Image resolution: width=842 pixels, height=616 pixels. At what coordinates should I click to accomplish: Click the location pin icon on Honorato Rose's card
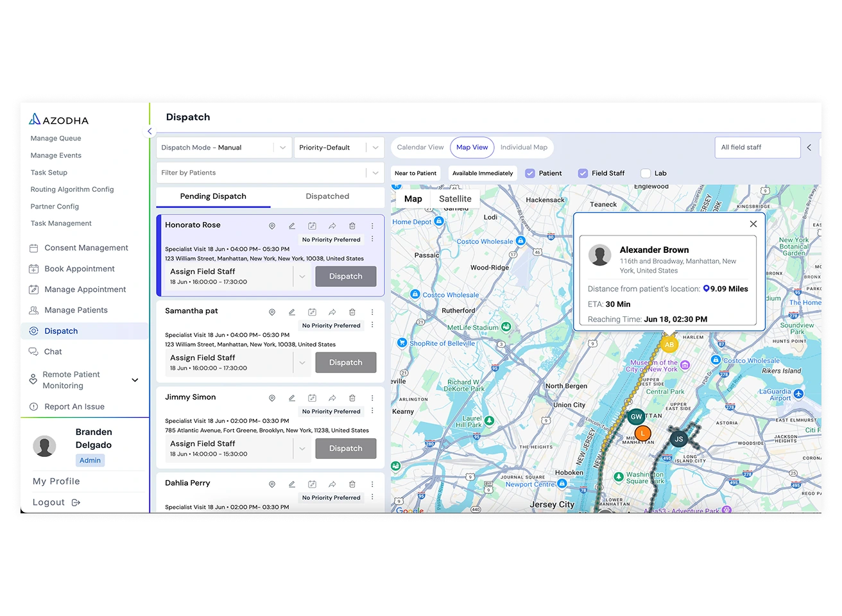(271, 226)
